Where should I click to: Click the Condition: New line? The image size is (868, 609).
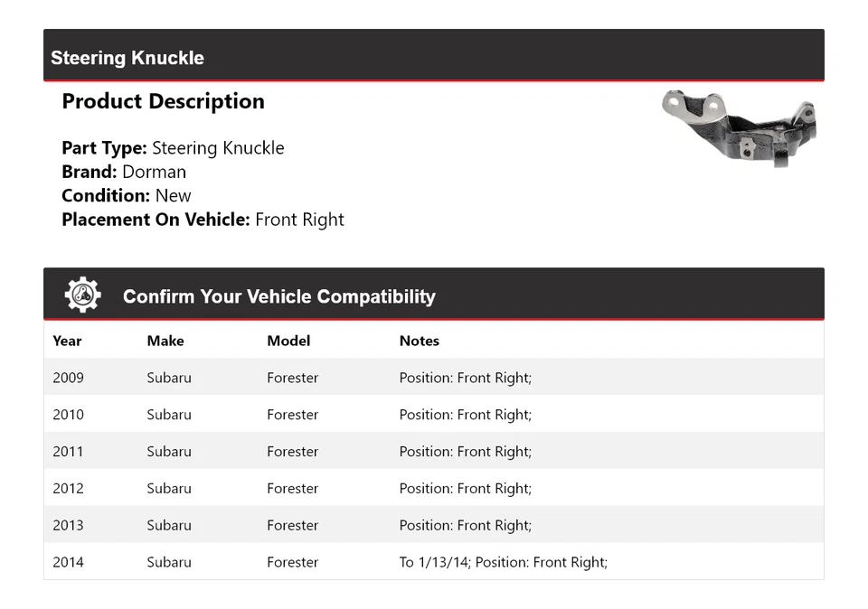pyautogui.click(x=127, y=195)
